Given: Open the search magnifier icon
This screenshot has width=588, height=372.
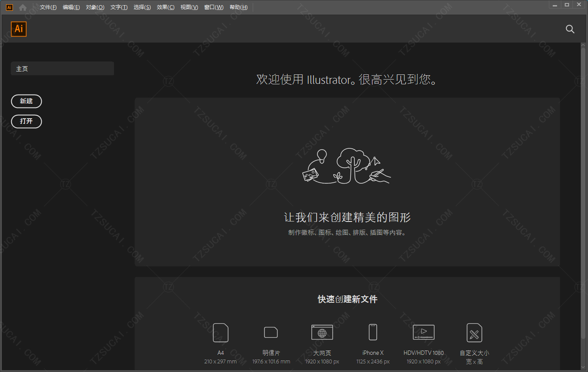Looking at the screenshot, I should (570, 29).
